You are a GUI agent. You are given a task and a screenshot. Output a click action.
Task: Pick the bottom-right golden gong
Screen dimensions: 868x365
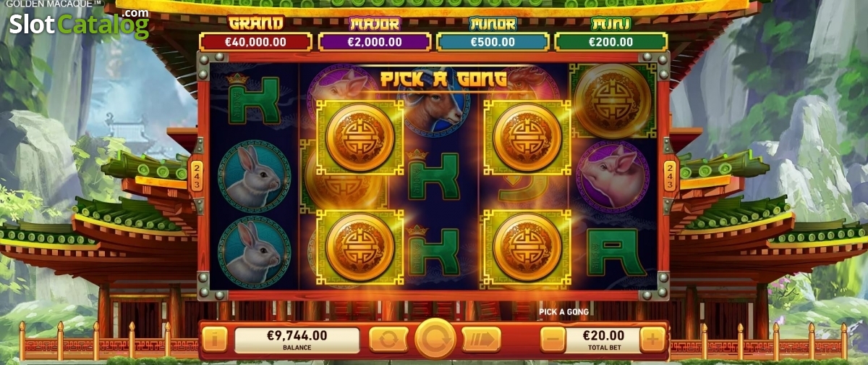click(527, 248)
